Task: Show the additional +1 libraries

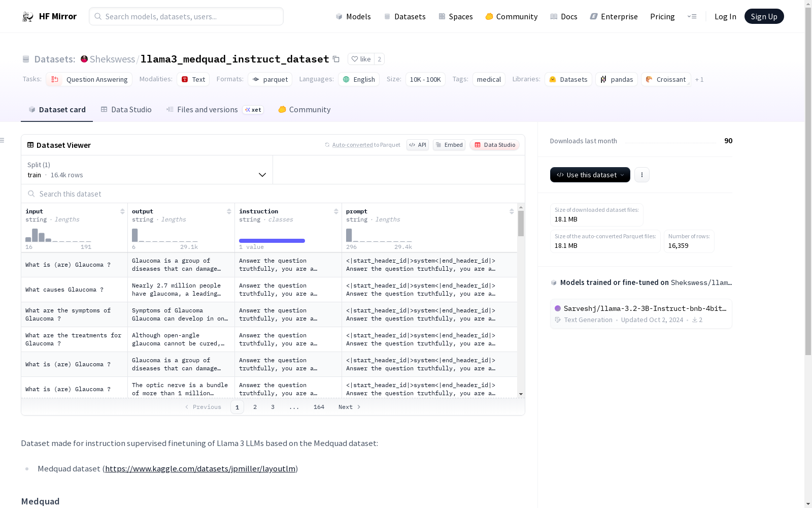Action: coord(699,79)
